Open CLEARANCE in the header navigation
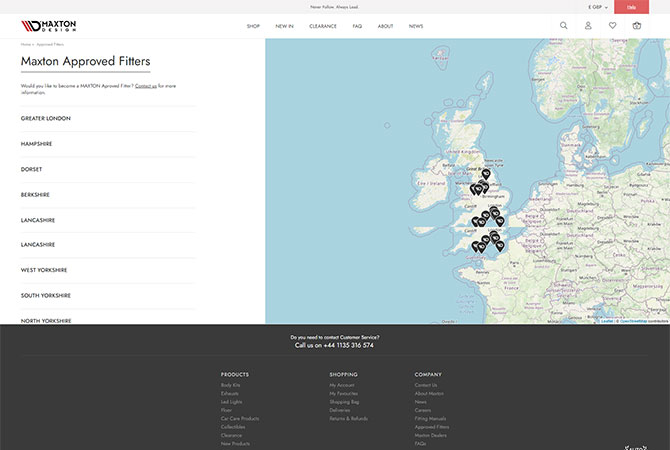The height and width of the screenshot is (450, 670). point(323,26)
